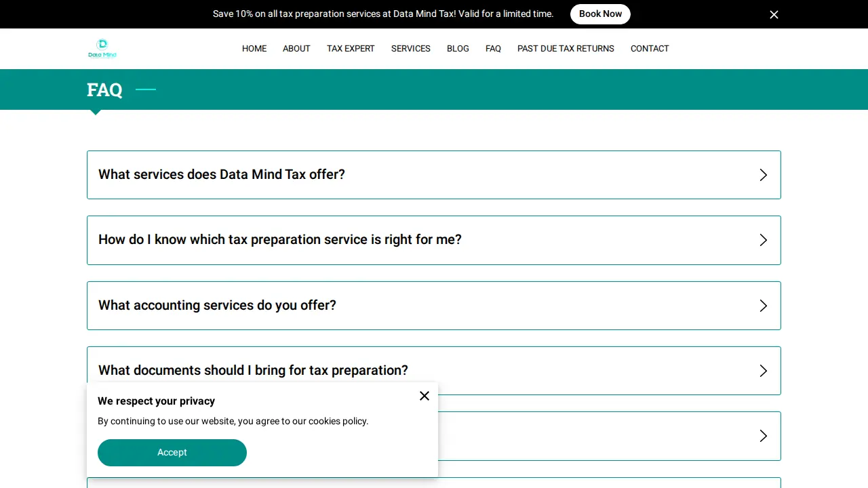Click the promo text about saving 10%
Screen dimensions: 868x488
[383, 14]
